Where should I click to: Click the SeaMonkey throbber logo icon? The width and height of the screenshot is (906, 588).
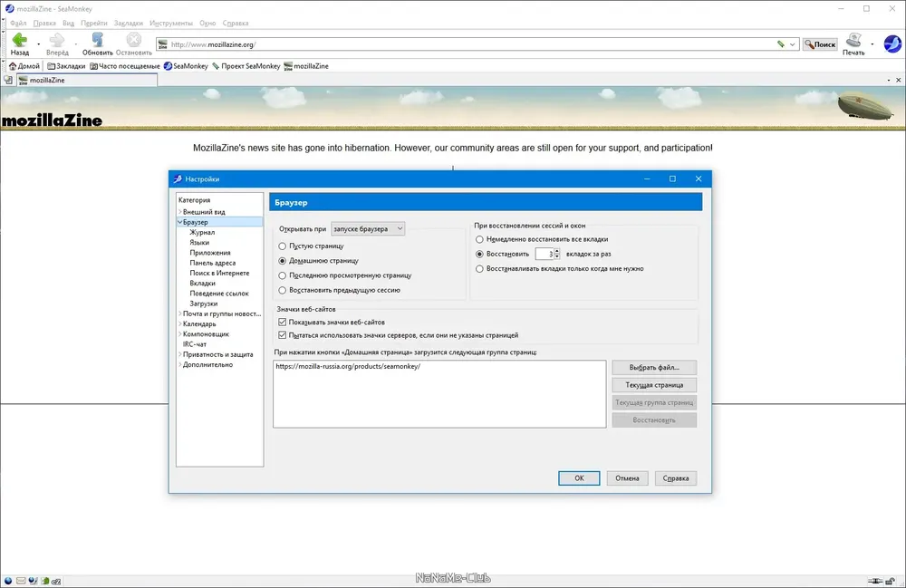(892, 43)
